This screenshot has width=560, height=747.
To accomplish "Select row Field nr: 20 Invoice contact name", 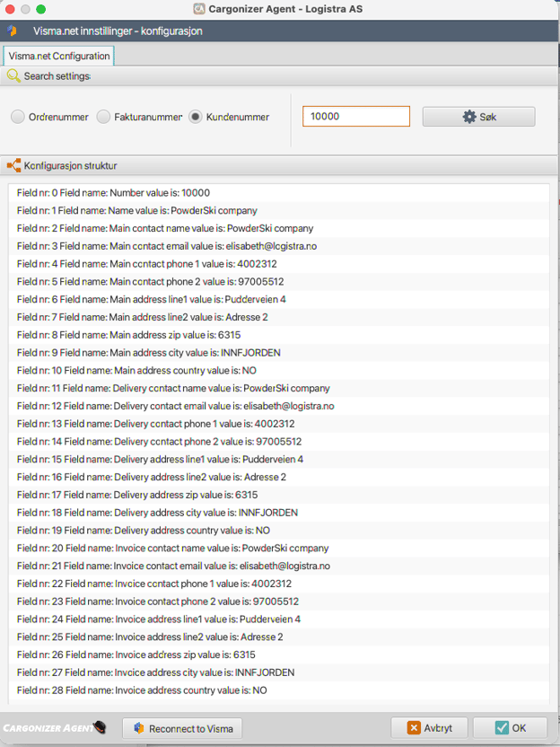I will (279, 549).
